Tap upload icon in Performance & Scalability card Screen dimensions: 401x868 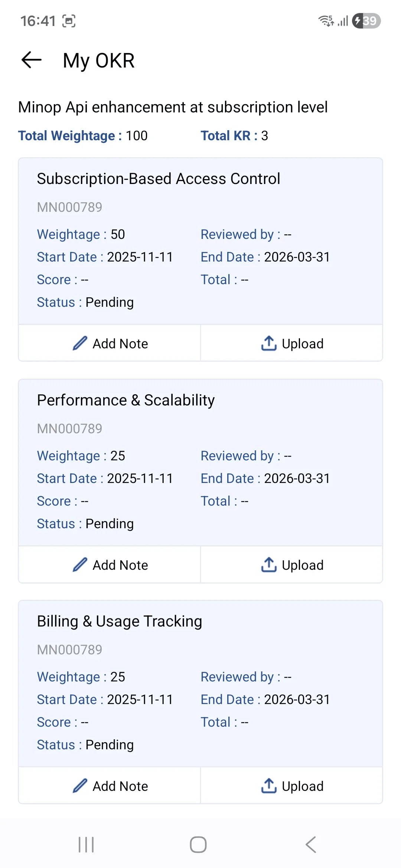pyautogui.click(x=269, y=565)
